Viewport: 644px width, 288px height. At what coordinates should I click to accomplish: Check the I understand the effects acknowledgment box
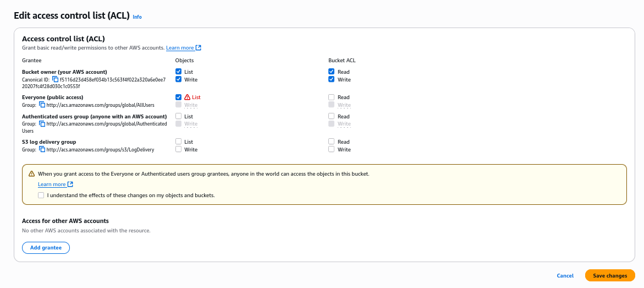pos(41,195)
